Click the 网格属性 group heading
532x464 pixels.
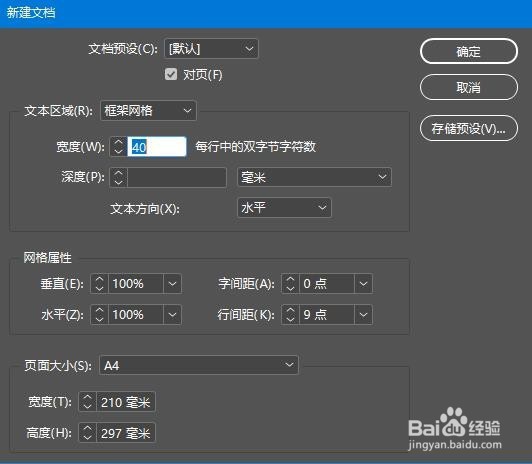coord(48,258)
